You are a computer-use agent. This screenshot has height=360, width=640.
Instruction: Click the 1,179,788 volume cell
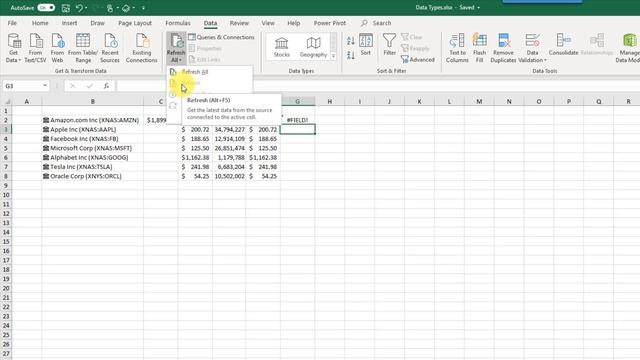pos(229,158)
